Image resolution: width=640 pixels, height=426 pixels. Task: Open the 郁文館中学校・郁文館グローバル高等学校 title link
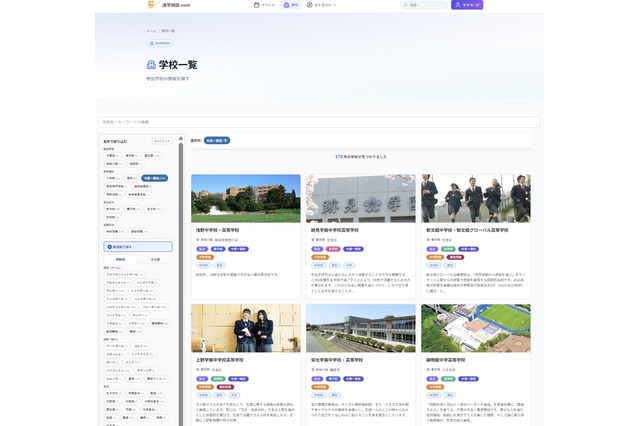click(467, 230)
